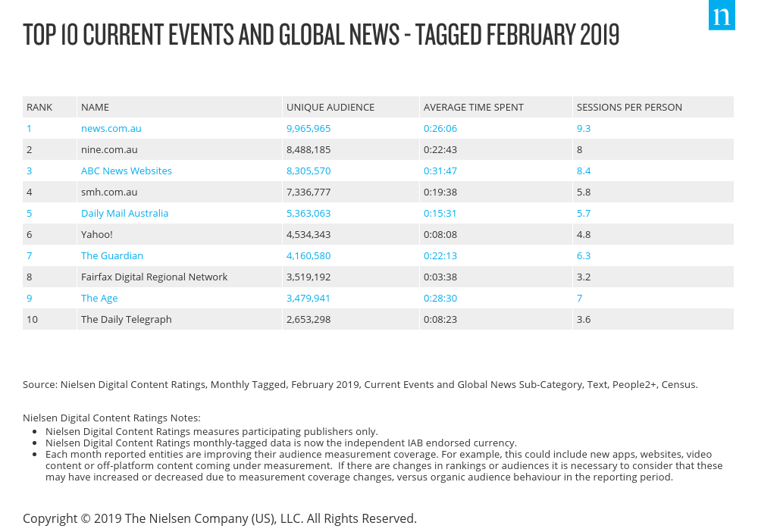Click average time 0:22:13
The height and width of the screenshot is (532, 758).
point(440,256)
